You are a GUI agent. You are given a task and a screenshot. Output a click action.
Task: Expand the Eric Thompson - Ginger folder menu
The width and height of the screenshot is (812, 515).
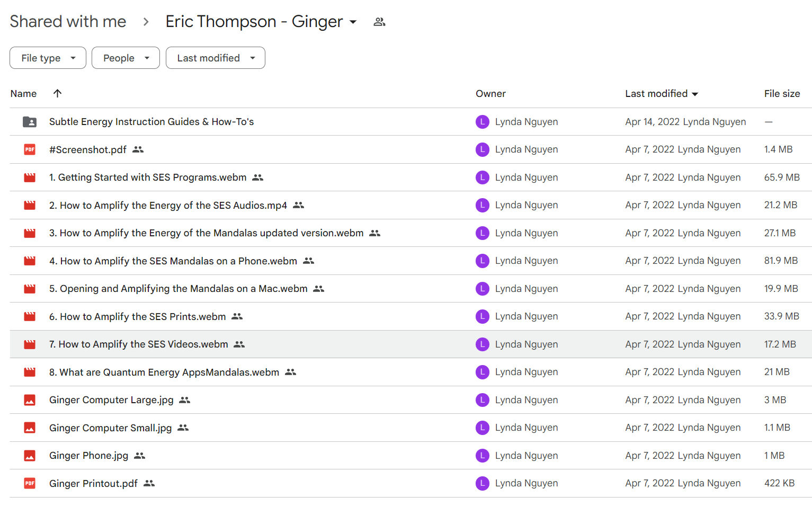pyautogui.click(x=353, y=22)
